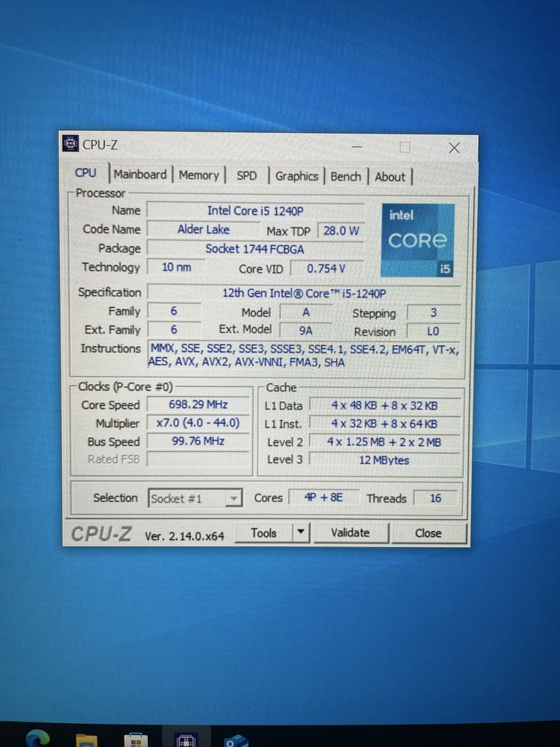Click the Multiplier value x7.0 (4.0 - 44.0)
Image resolution: width=560 pixels, height=747 pixels.
click(198, 423)
